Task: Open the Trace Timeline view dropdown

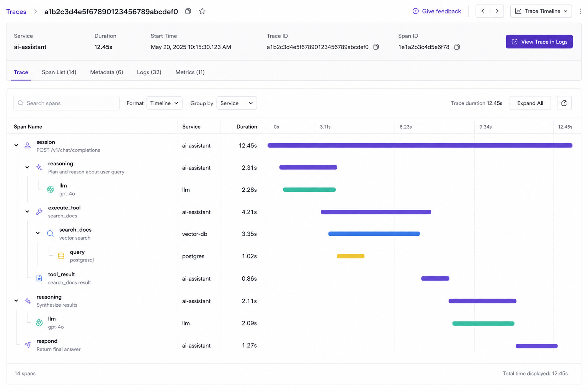Action: (541, 11)
